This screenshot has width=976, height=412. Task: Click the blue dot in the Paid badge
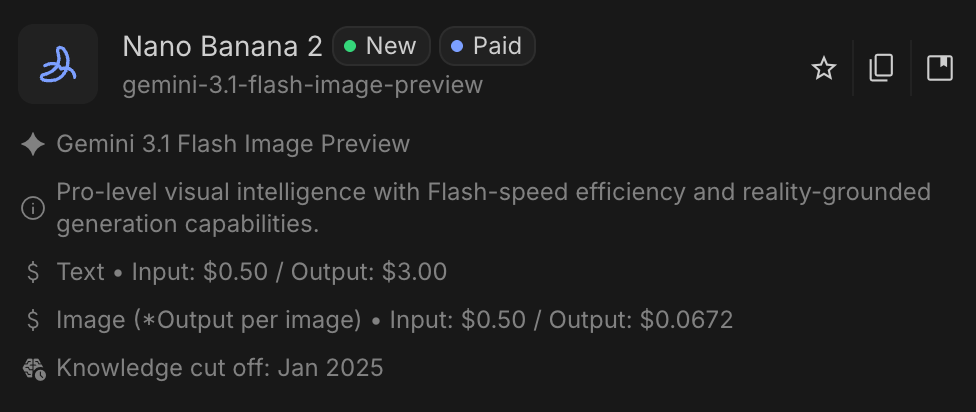coord(457,46)
